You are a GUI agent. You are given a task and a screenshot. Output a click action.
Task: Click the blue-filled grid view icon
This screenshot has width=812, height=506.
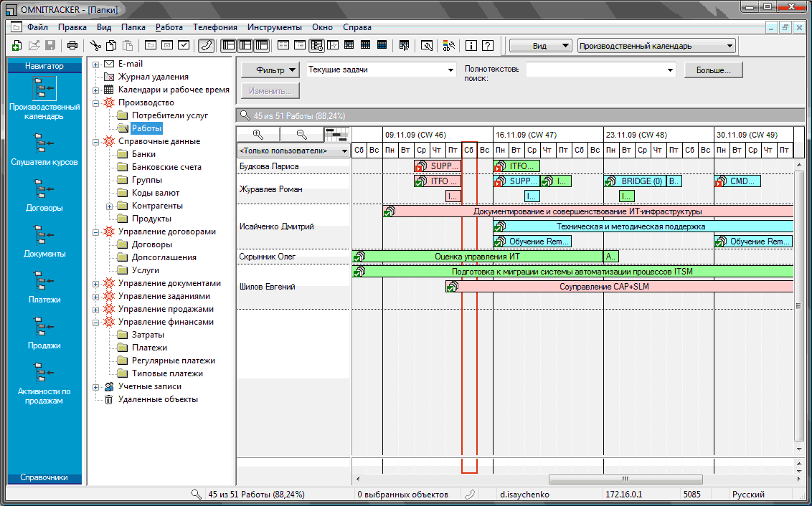(382, 46)
